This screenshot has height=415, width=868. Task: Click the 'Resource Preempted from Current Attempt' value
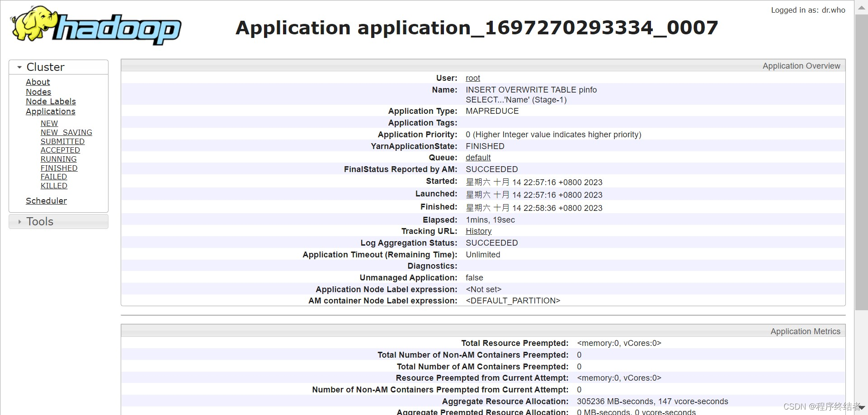(x=619, y=378)
